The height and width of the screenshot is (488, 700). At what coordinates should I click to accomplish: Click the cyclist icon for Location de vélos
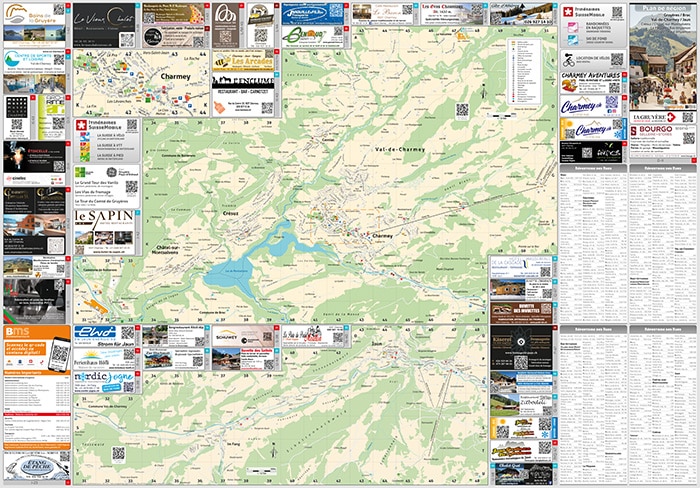click(x=569, y=60)
